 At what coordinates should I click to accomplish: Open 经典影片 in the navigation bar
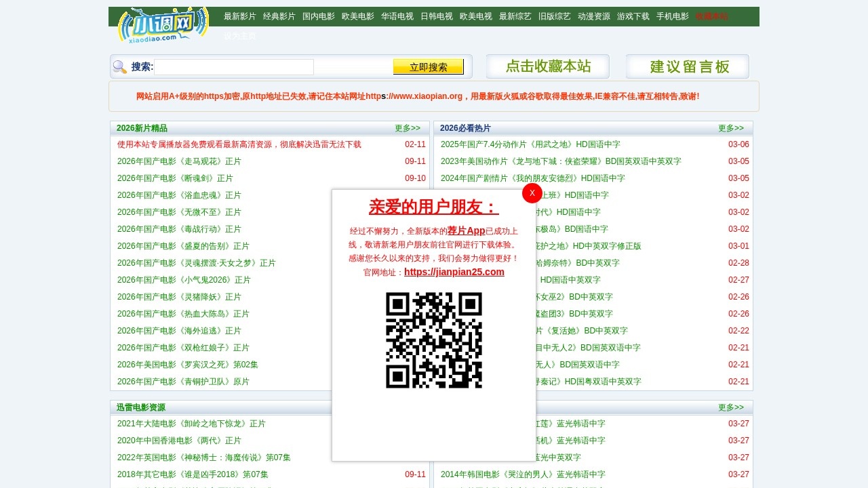pos(279,16)
